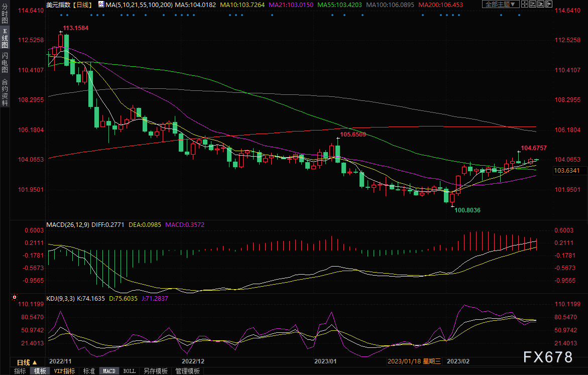Click the 100.8036 low price label
This screenshot has height=375, width=588.
click(467, 210)
